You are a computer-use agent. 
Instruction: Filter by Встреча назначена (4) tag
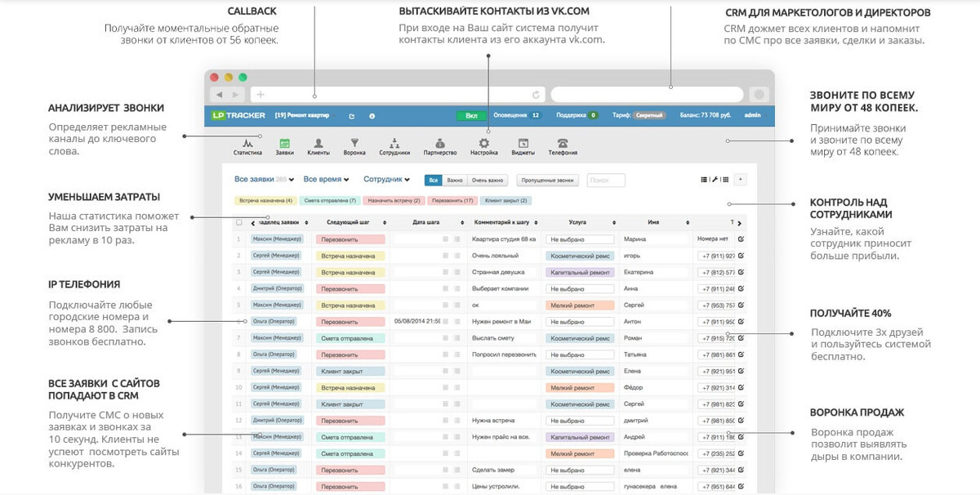265,200
